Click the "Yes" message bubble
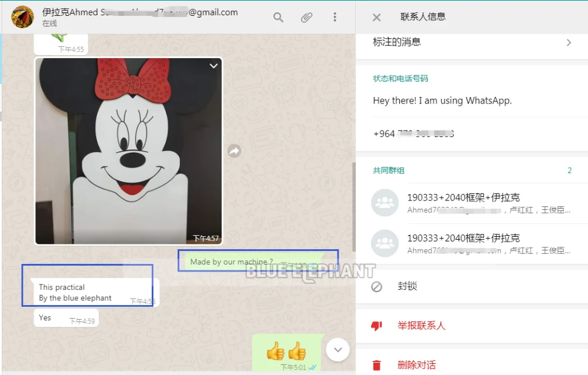 [66, 318]
